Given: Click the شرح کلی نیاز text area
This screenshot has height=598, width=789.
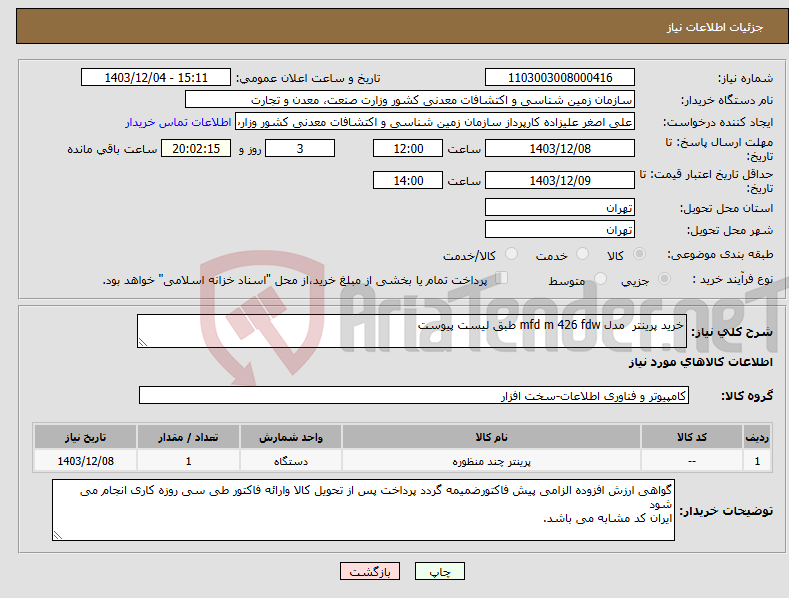Looking at the screenshot, I should pos(412,331).
